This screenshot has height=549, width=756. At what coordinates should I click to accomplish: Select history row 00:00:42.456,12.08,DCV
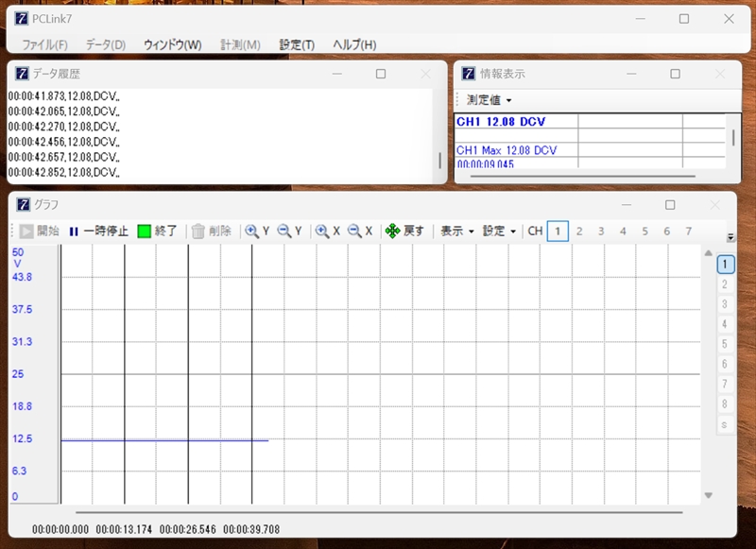click(63, 142)
